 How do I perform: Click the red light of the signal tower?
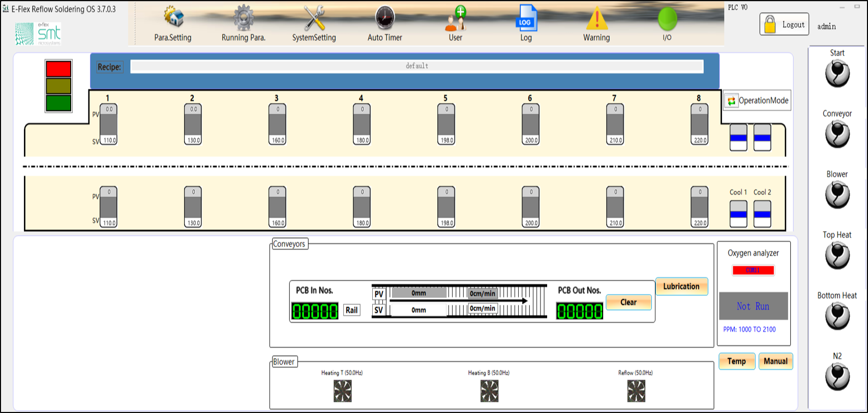pyautogui.click(x=58, y=69)
